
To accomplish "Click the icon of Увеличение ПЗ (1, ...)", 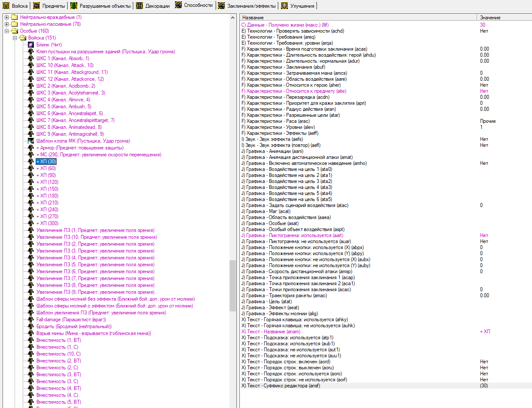I will pos(31,230).
